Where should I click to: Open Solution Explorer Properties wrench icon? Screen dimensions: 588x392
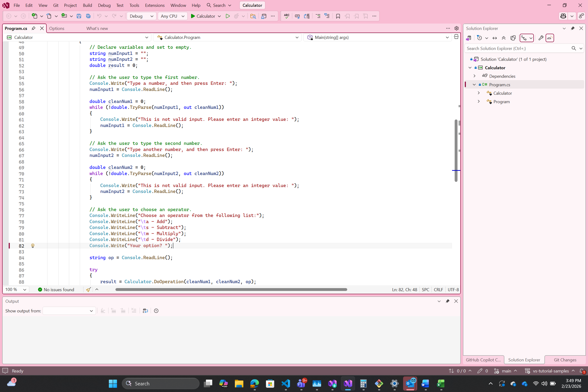[541, 38]
